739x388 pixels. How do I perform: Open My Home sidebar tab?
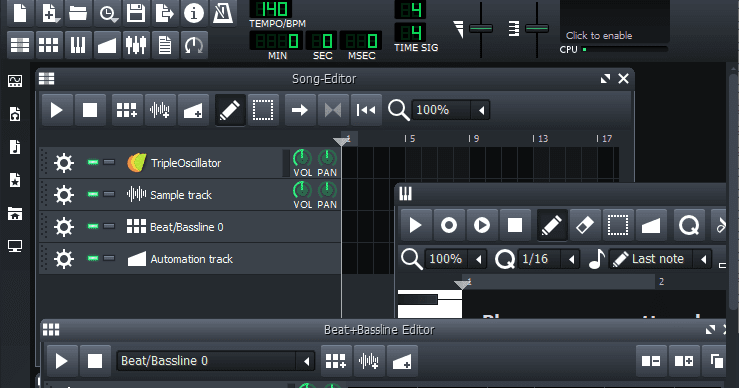point(15,213)
